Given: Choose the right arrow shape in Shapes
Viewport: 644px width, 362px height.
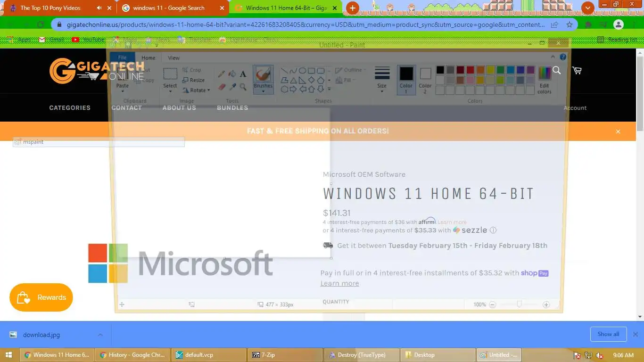Looking at the screenshot, I should coord(293,89).
